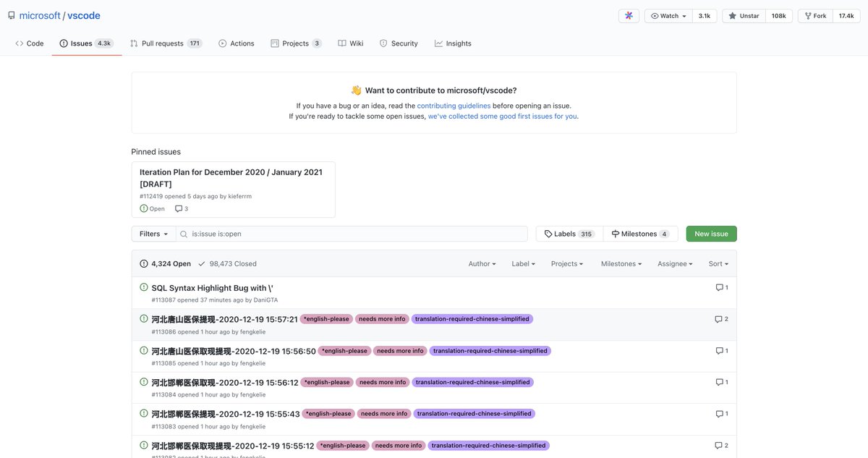Open issue titled with 15:55:43 timestamp

point(226,414)
